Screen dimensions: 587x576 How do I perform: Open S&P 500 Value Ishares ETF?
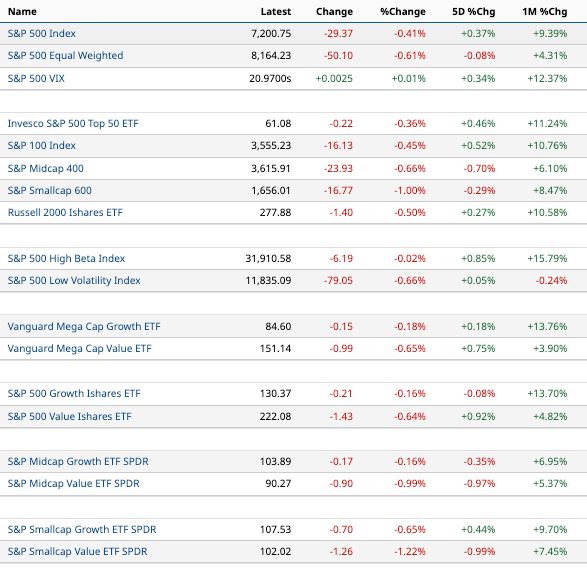click(x=70, y=416)
